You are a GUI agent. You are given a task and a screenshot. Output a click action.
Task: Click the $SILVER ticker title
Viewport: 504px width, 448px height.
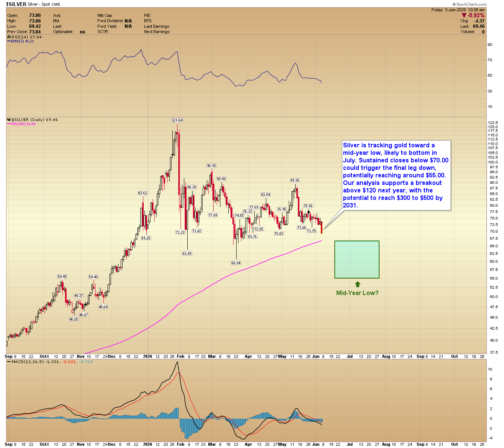click(16, 4)
